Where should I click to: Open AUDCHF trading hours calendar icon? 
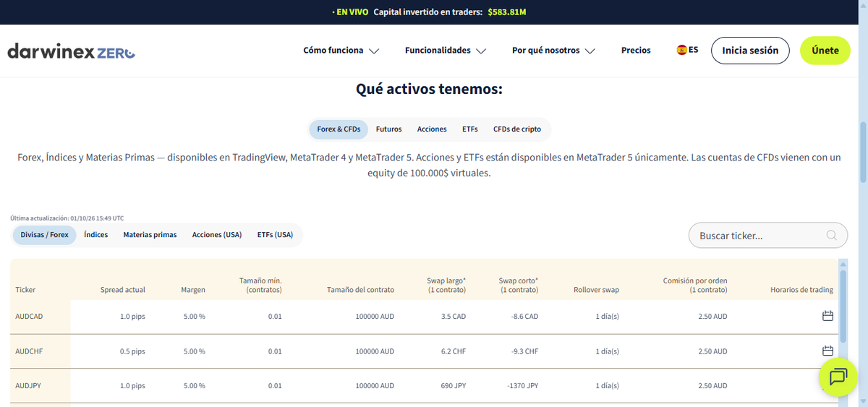pos(828,351)
